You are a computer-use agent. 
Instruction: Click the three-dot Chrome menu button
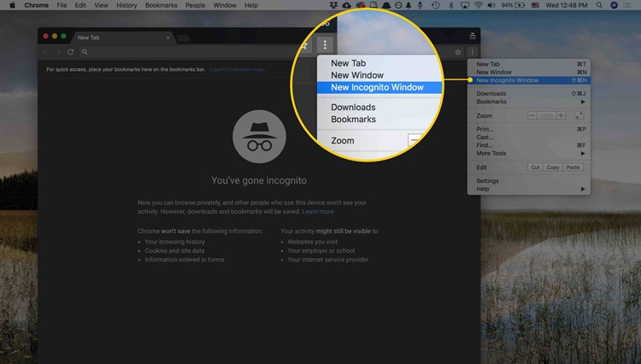[x=473, y=52]
